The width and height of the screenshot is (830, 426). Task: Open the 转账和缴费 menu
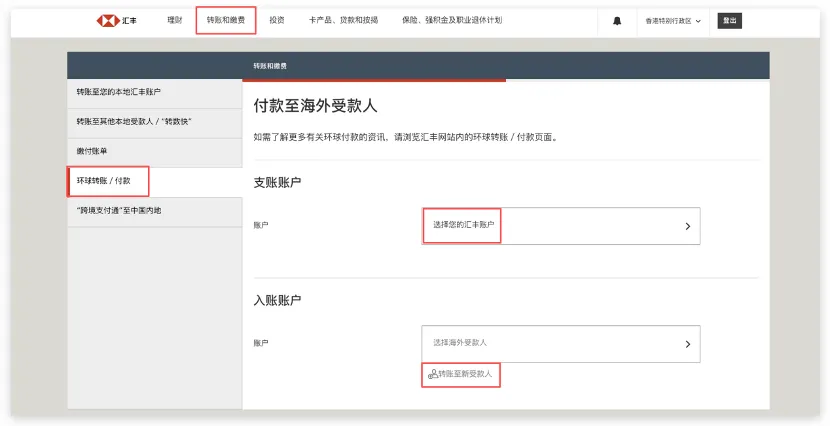[225, 20]
